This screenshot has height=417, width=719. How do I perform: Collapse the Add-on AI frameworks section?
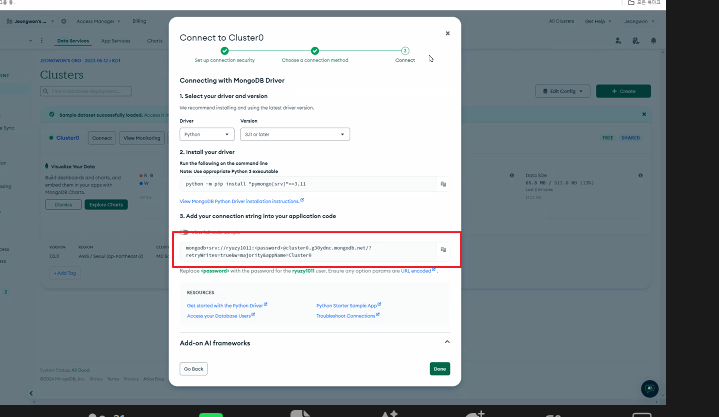pos(447,342)
